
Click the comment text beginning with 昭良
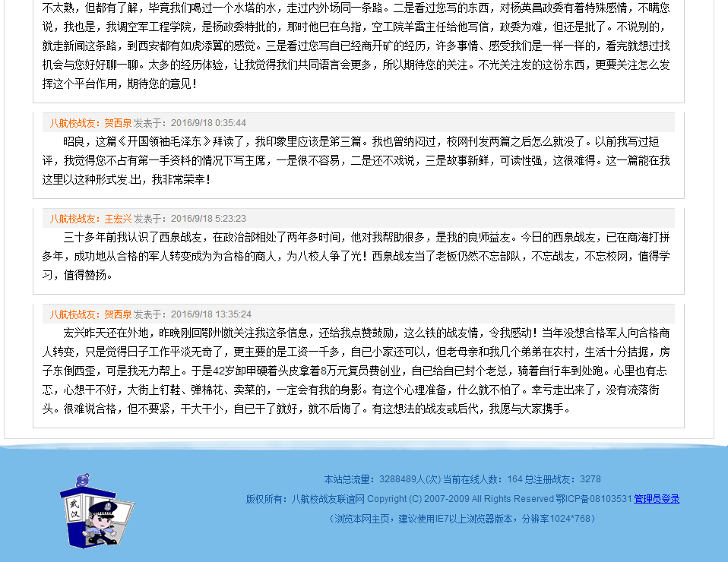coord(357,160)
